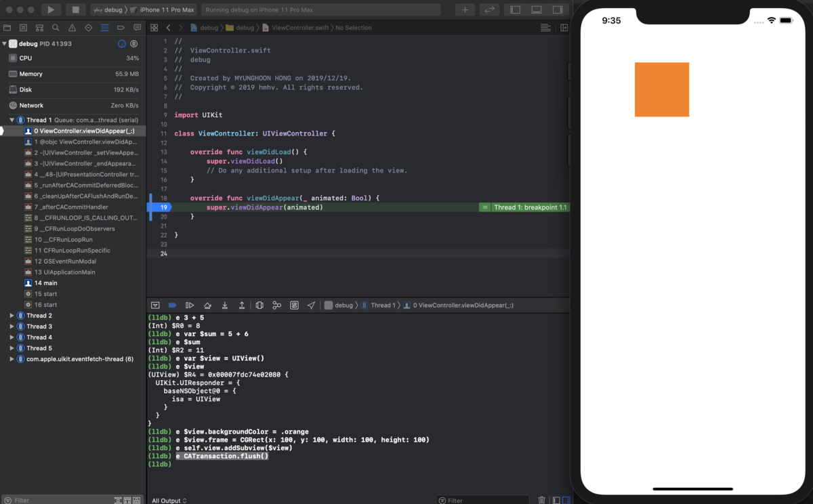Open the Network gauge row
813x504 pixels.
click(x=73, y=105)
